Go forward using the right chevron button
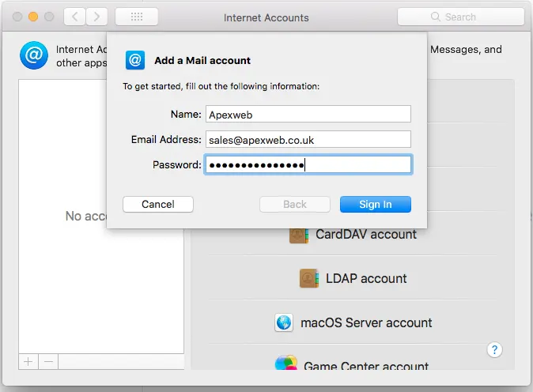Image resolution: width=533 pixels, height=392 pixels. pos(97,17)
